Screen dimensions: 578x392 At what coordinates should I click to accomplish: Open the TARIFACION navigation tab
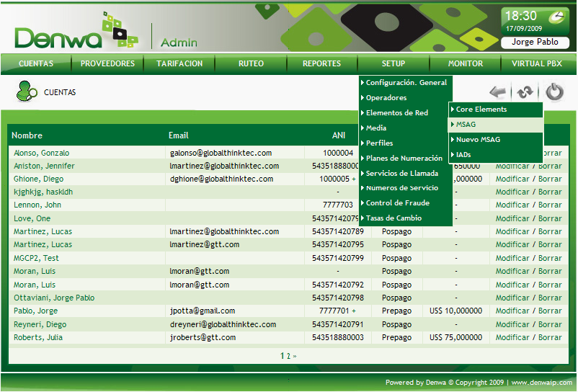[x=179, y=64]
